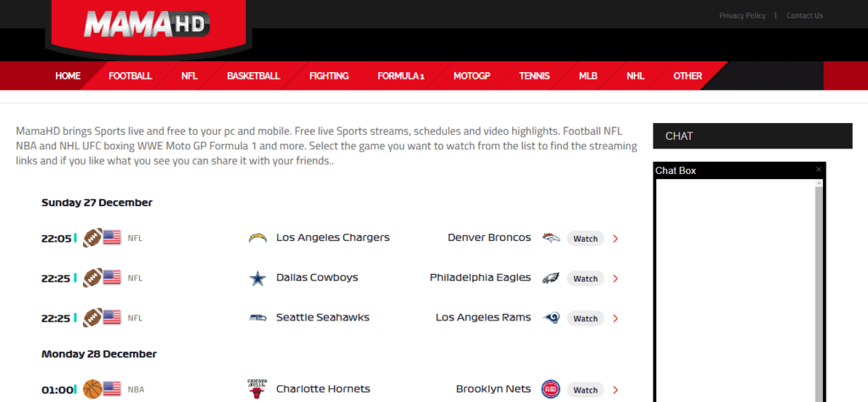Open the HOME navigation tab
The image size is (868, 402).
click(x=68, y=75)
